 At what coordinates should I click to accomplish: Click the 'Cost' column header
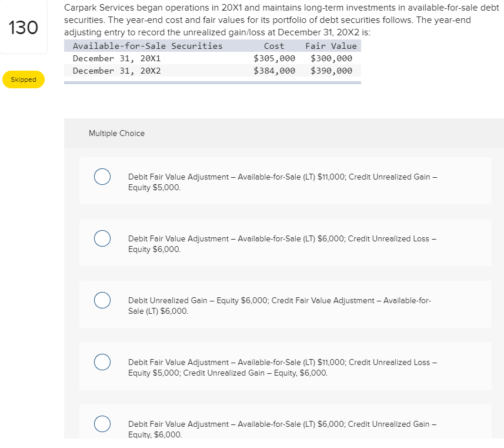(274, 46)
